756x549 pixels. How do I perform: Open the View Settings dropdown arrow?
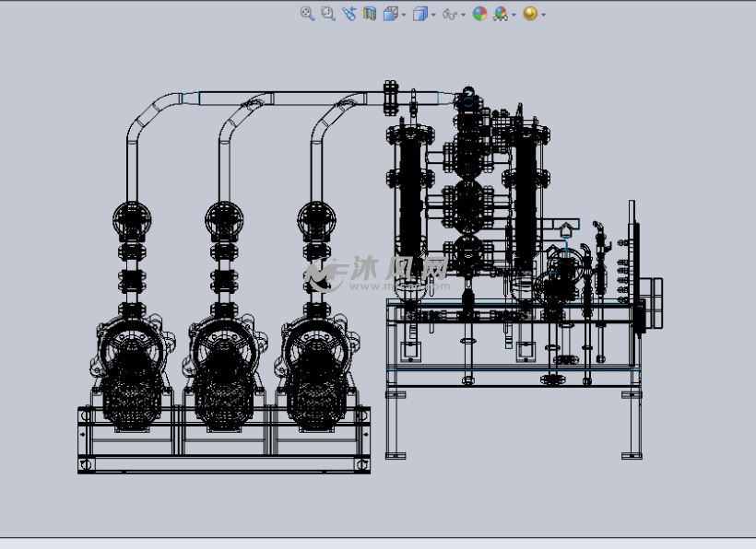[543, 15]
